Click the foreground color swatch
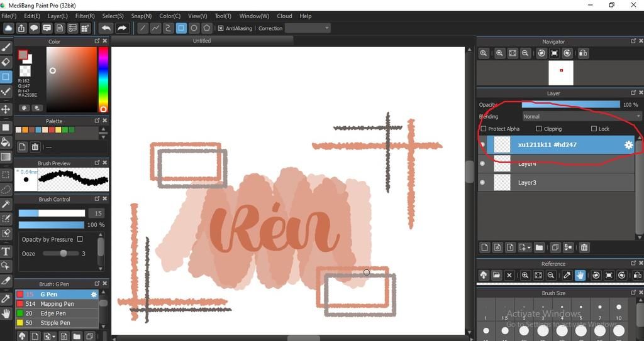Image resolution: width=644 pixels, height=341 pixels. [x=23, y=55]
